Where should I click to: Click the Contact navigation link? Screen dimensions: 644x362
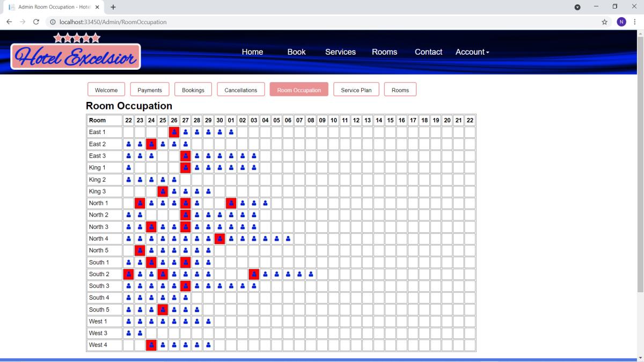click(428, 52)
